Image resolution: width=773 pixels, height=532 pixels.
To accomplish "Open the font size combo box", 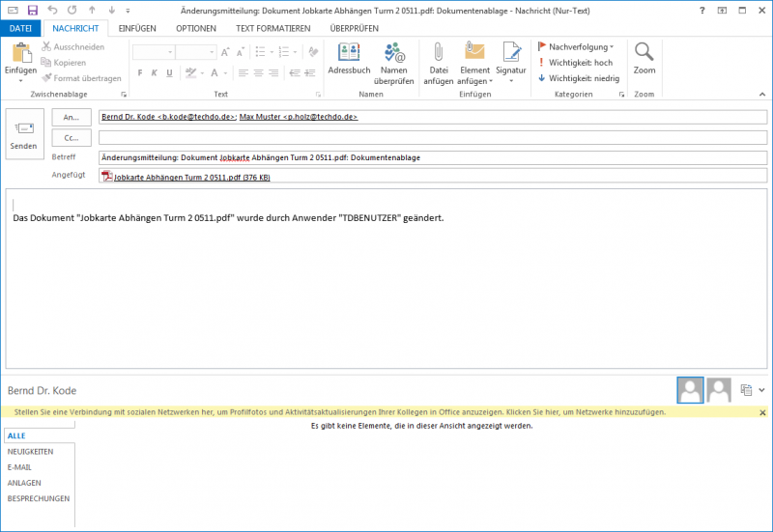I will point(196,52).
